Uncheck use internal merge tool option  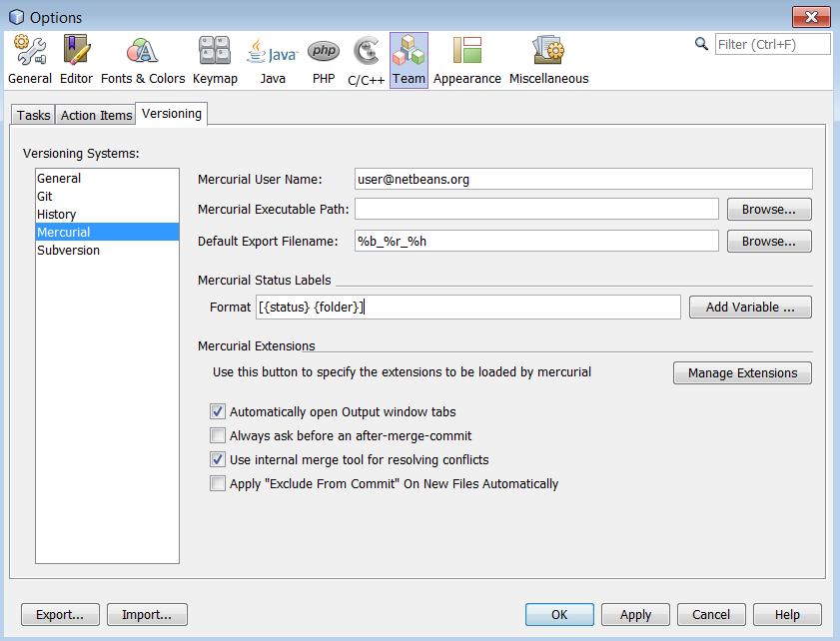click(218, 459)
